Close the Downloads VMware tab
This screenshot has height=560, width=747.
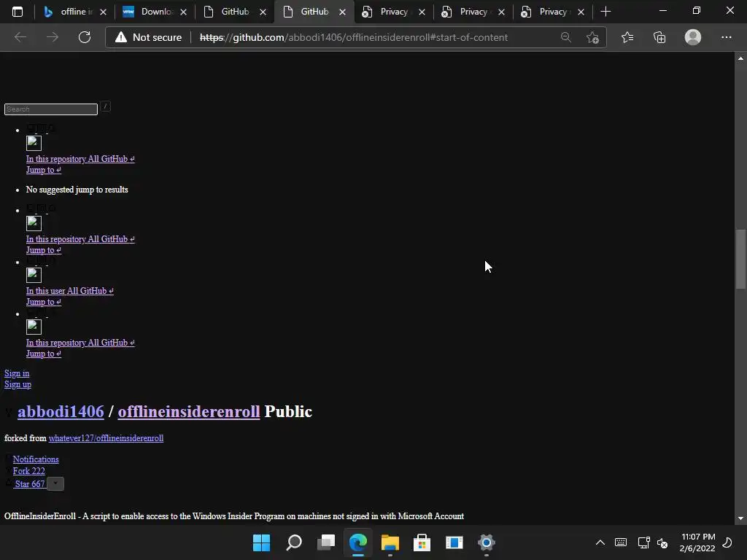coord(183,12)
